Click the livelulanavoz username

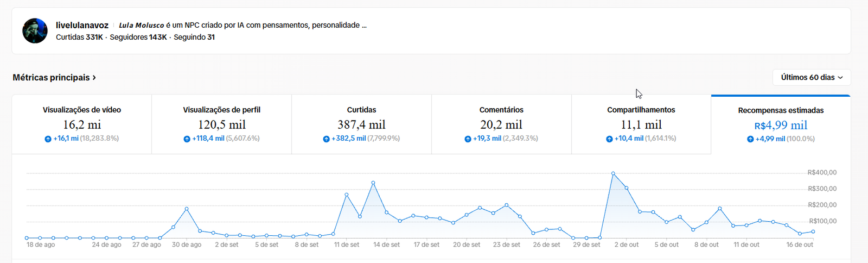click(82, 25)
